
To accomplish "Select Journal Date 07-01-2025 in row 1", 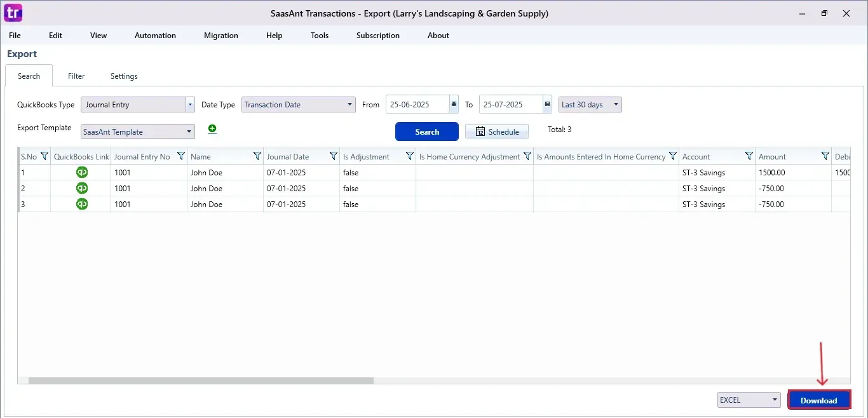I will click(302, 172).
